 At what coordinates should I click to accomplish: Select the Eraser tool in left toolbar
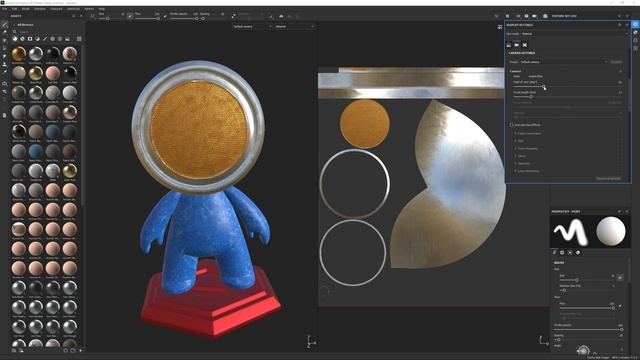click(x=4, y=32)
